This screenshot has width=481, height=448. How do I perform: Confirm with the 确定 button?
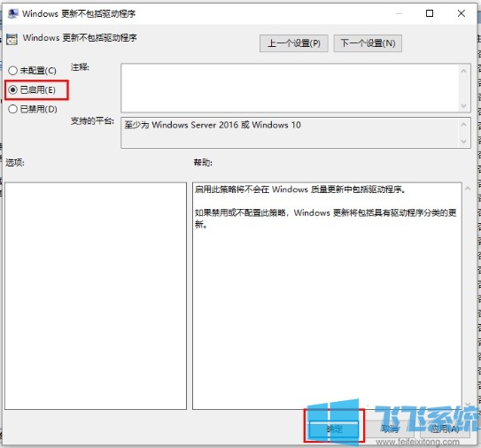334,429
